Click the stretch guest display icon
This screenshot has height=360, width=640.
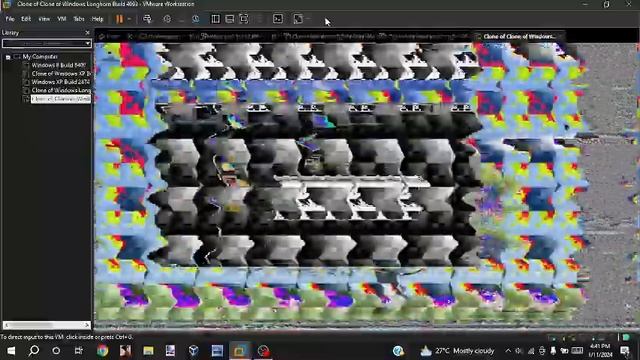tap(299, 19)
